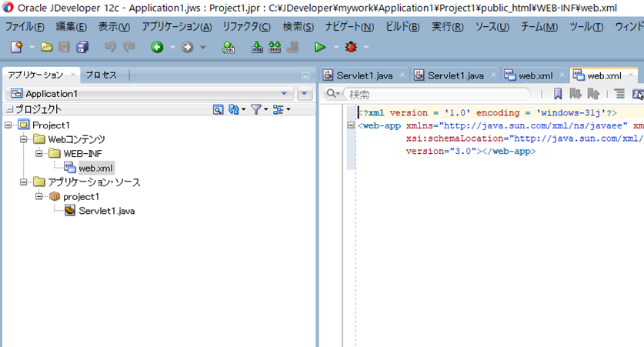This screenshot has width=644, height=347.
Task: Click the Open folder toolbar icon
Action: click(x=47, y=48)
